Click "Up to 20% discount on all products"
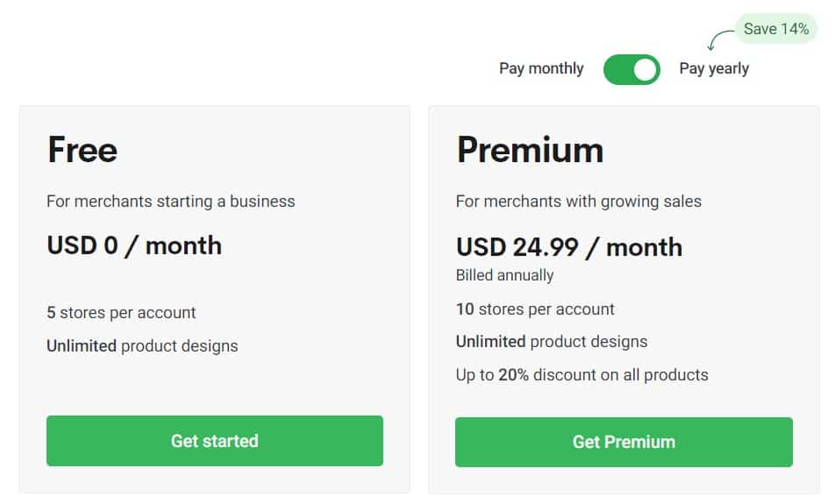The image size is (835, 504). [582, 375]
